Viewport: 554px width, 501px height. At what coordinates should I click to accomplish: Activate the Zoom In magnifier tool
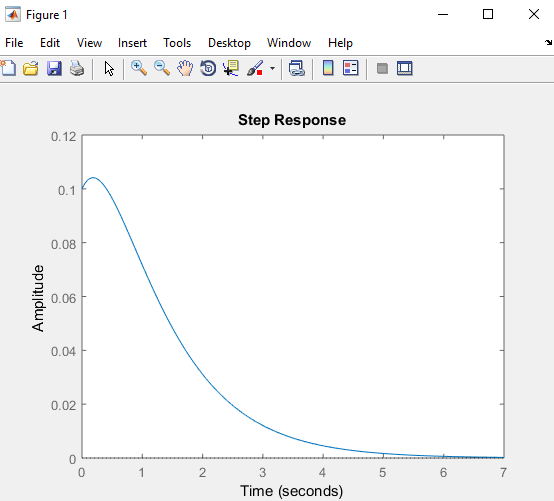(x=139, y=68)
